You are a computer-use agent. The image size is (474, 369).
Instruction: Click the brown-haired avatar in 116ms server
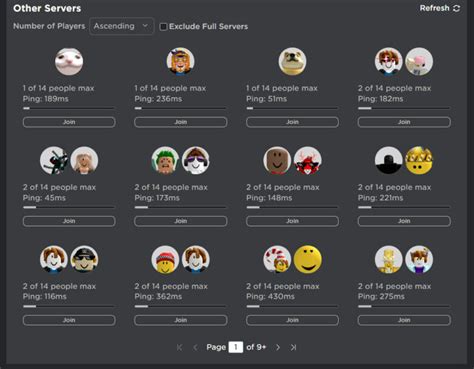(54, 259)
